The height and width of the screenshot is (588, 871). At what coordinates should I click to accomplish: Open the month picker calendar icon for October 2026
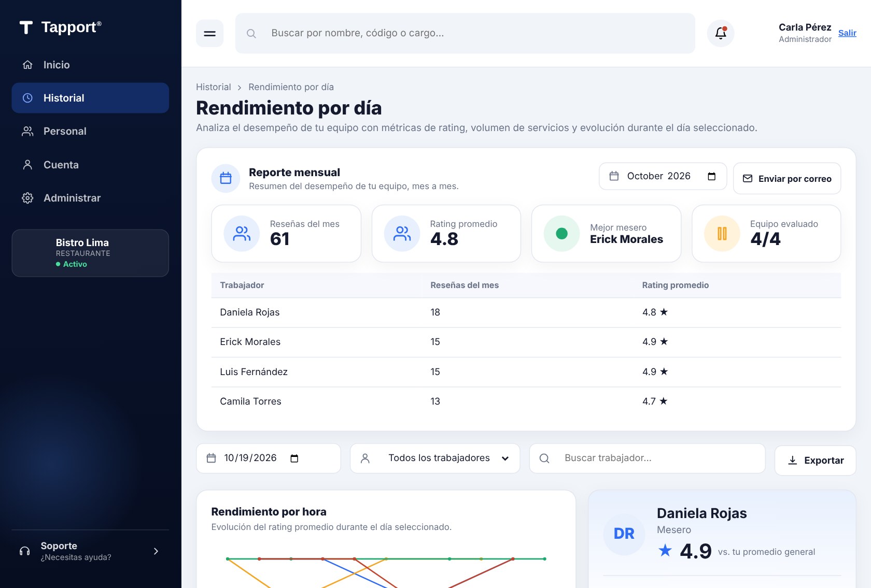tap(711, 177)
